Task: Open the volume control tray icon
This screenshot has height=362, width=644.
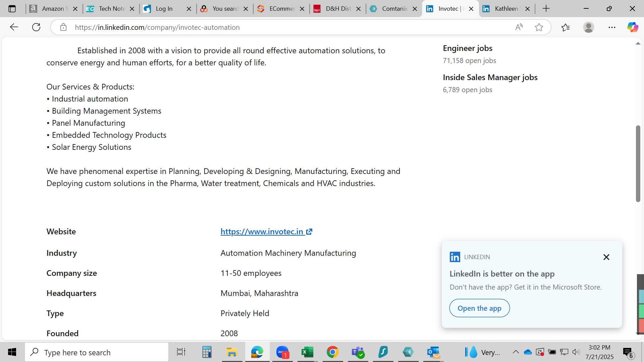Action: 576,352
